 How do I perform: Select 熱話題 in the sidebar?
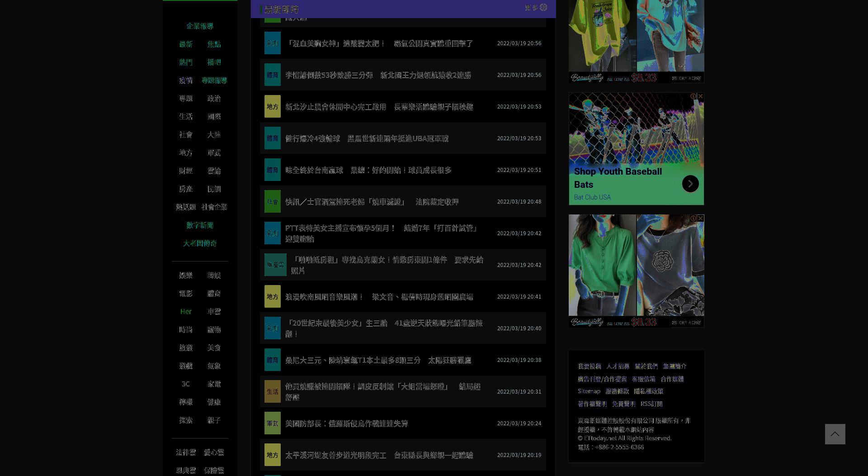click(x=186, y=207)
